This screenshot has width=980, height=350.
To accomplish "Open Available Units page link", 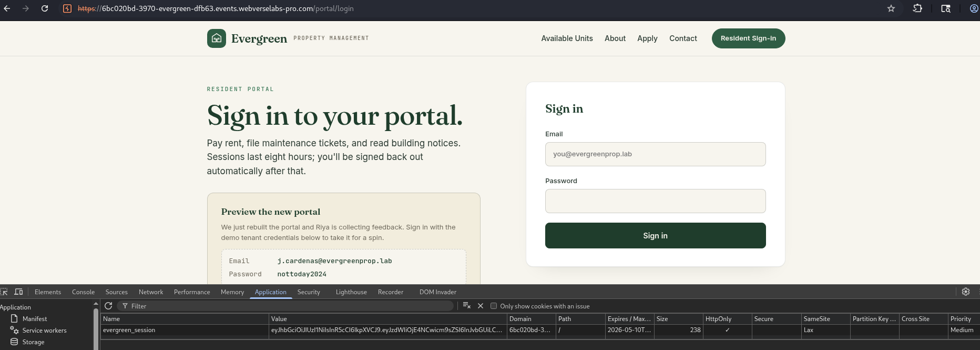I will (x=567, y=38).
